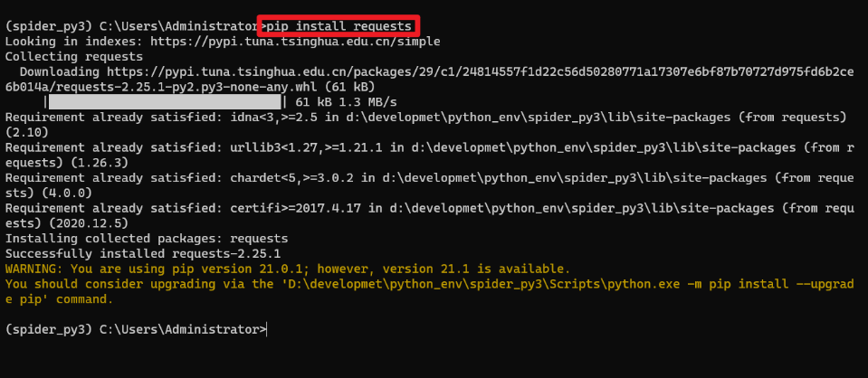868x378 pixels.
Task: Open the pypi.tuna.tsinghua.edu.cn/simple index URL
Action: (295, 42)
